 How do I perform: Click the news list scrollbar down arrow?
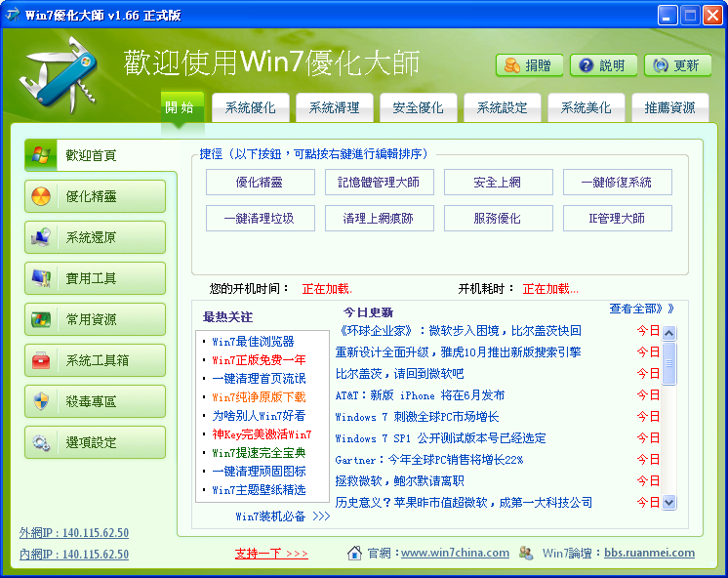[x=668, y=502]
